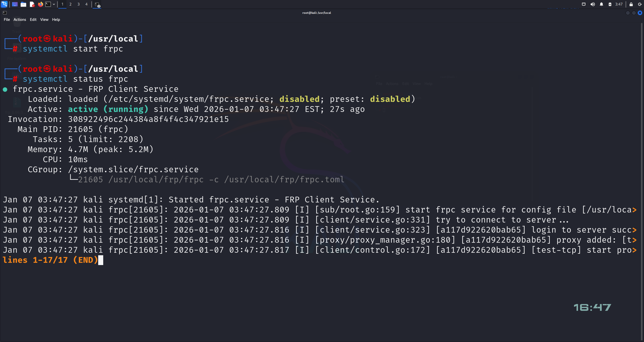Click the 'systemctl start frpc' command
644x342 pixels.
[73, 49]
